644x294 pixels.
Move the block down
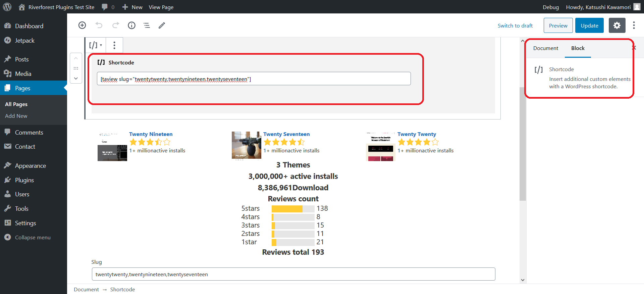point(76,78)
